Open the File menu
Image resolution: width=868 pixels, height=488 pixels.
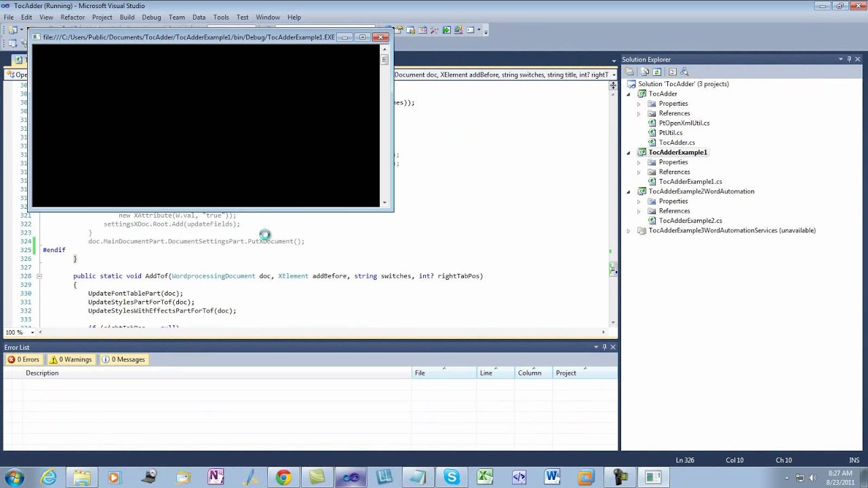coord(9,17)
